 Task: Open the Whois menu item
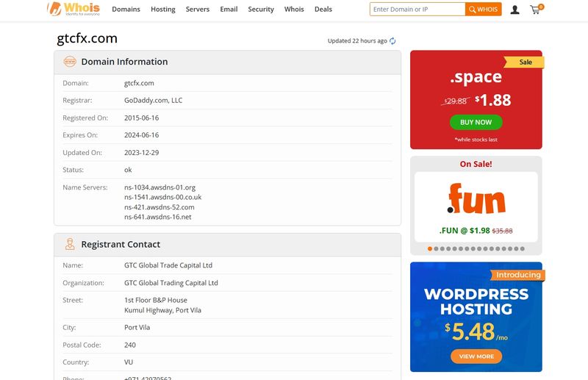coord(294,10)
